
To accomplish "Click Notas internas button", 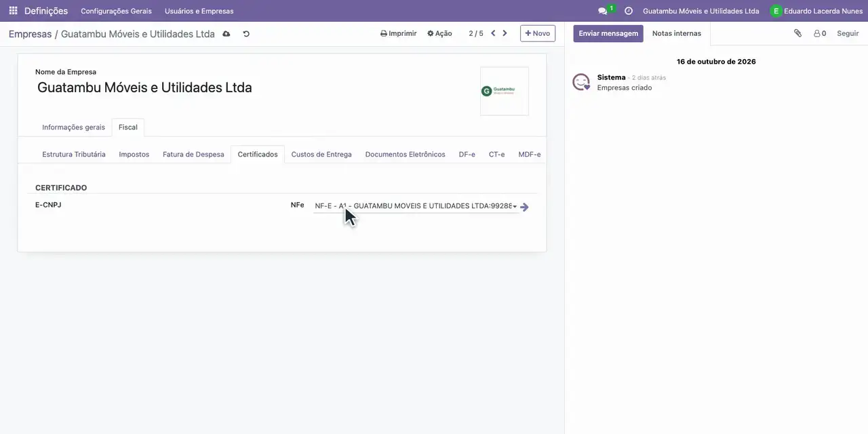I will (x=677, y=33).
